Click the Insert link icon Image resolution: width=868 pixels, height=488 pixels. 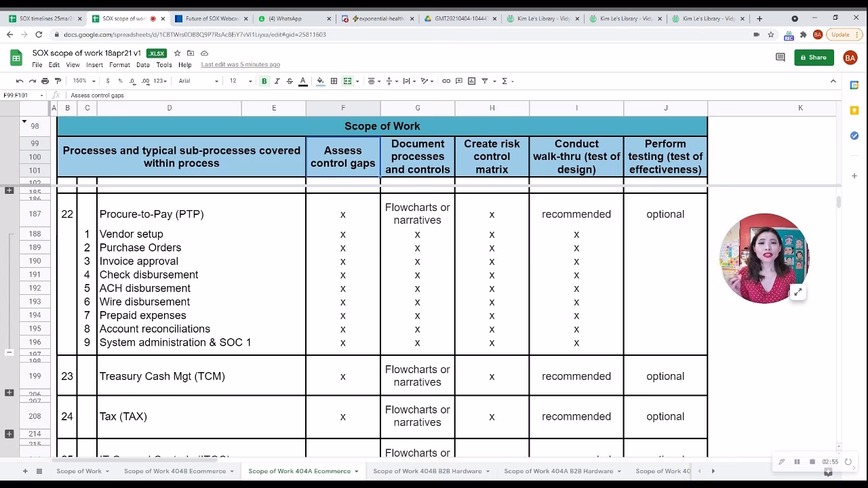click(446, 81)
